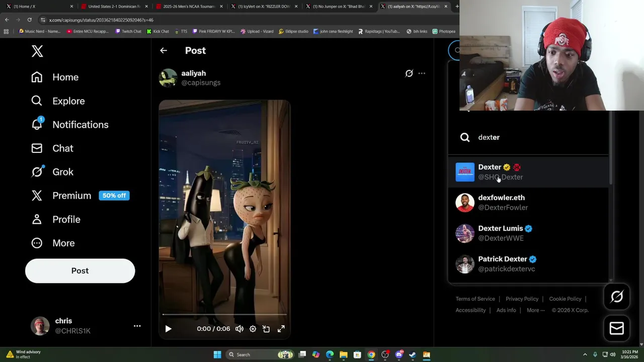Open the Upload - Vizard bookmark
The height and width of the screenshot is (362, 644).
257,31
